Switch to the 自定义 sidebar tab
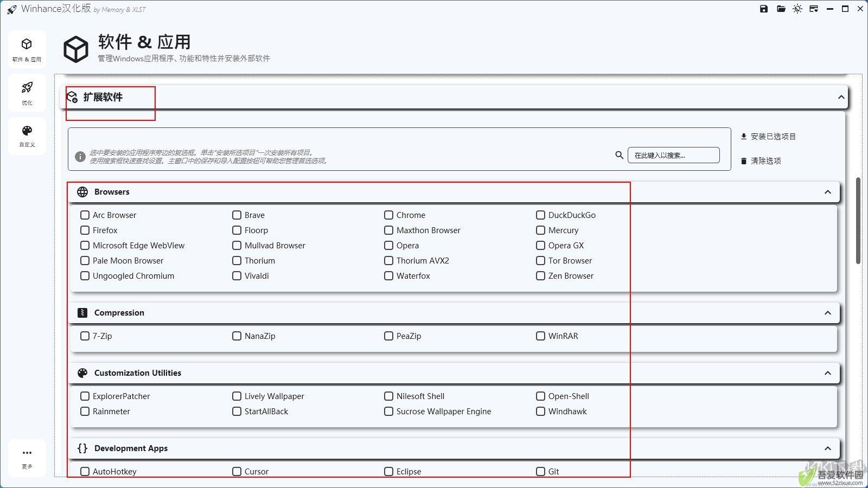The height and width of the screenshot is (488, 868). [27, 136]
